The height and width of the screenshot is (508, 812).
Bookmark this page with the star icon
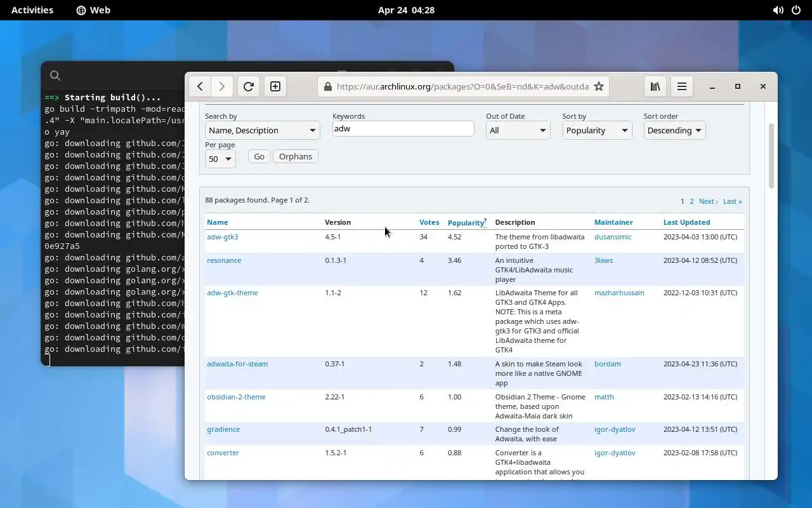[x=599, y=86]
